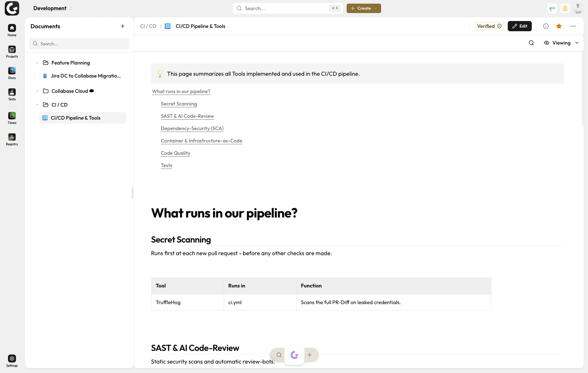Click the floating search magnifier button
588x373 pixels.
[x=279, y=355]
